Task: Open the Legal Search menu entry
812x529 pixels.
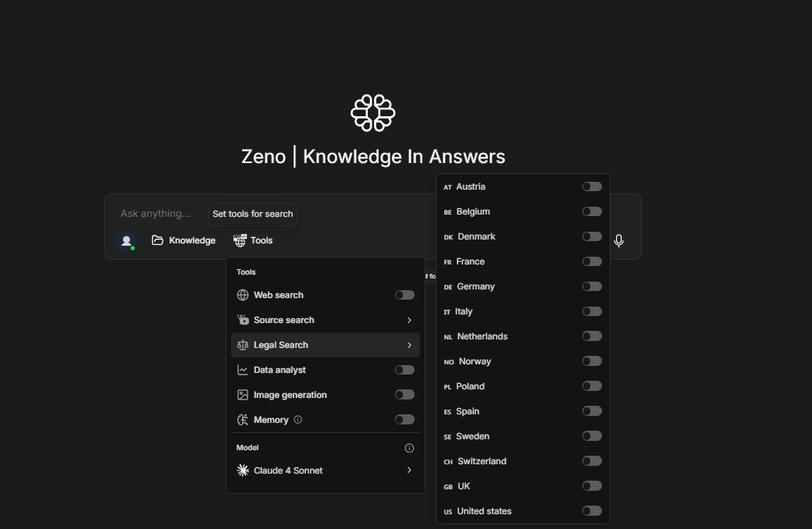Action: coord(326,345)
